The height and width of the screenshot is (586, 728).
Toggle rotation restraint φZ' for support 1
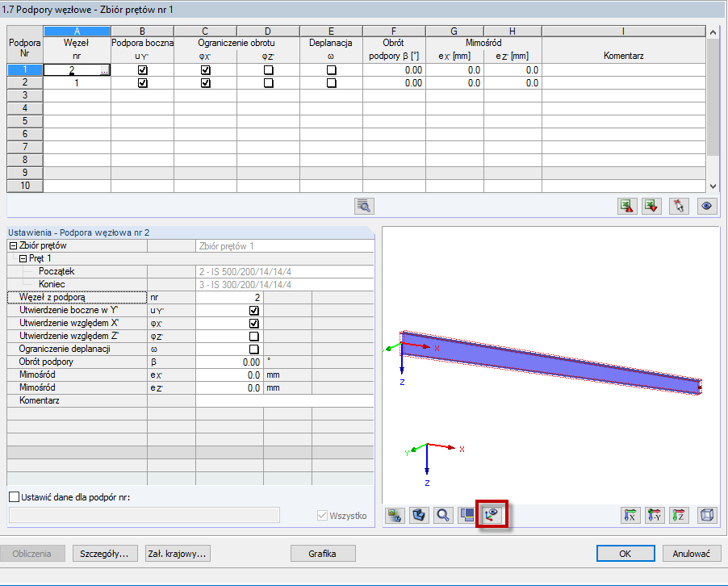click(x=268, y=70)
